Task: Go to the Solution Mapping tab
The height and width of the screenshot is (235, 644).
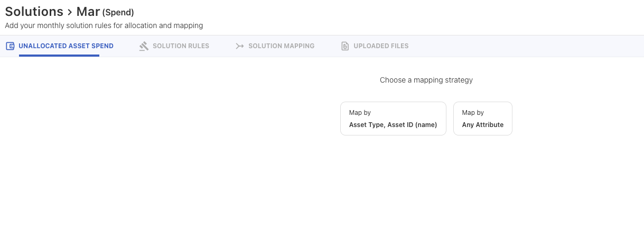Action: point(281,46)
